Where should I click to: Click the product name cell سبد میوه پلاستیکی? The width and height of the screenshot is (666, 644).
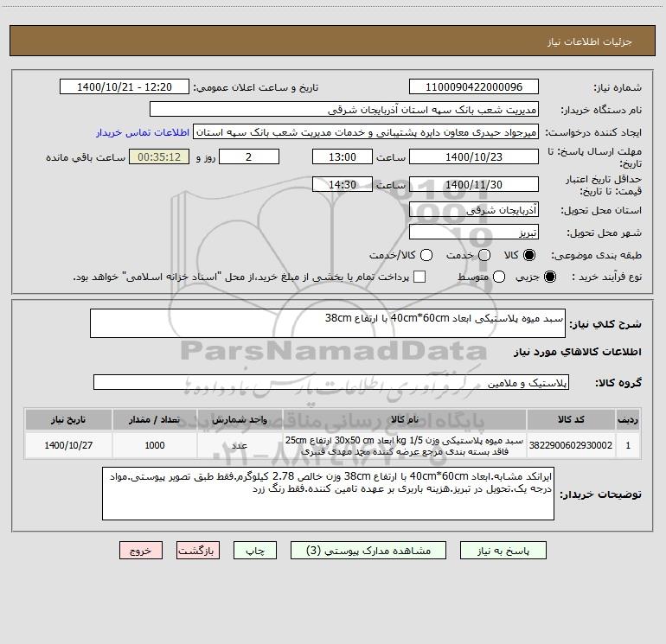(405, 445)
